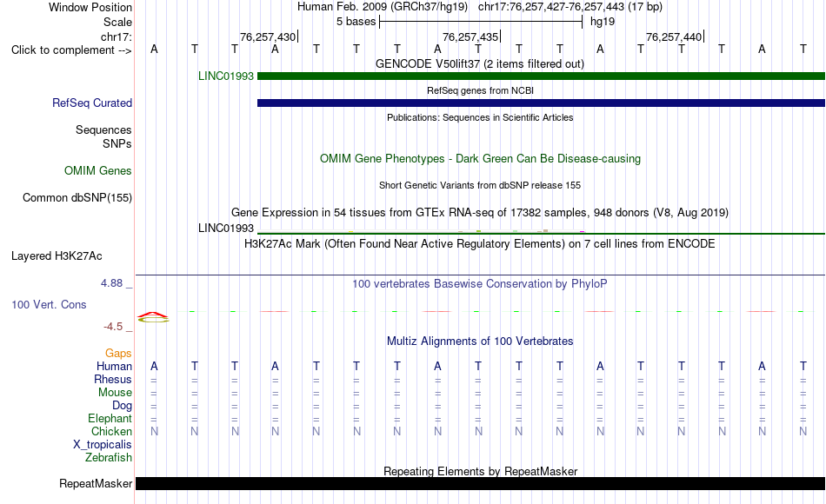Click the Human Feb. 2009 (GRCh37/hg19) header text
This screenshot has height=504, width=826.
(383, 7)
